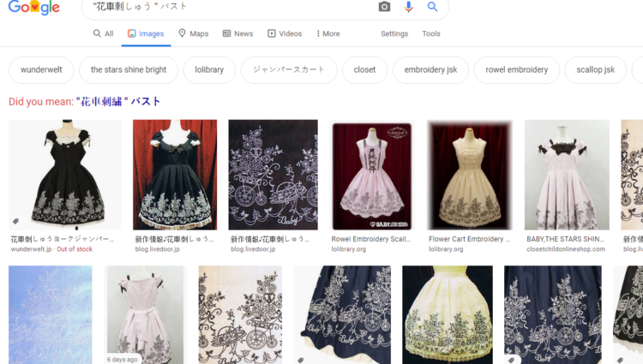This screenshot has width=643, height=364.
Task: Open the wunderwelt.jp black dress thumbnail
Action: pos(65,175)
